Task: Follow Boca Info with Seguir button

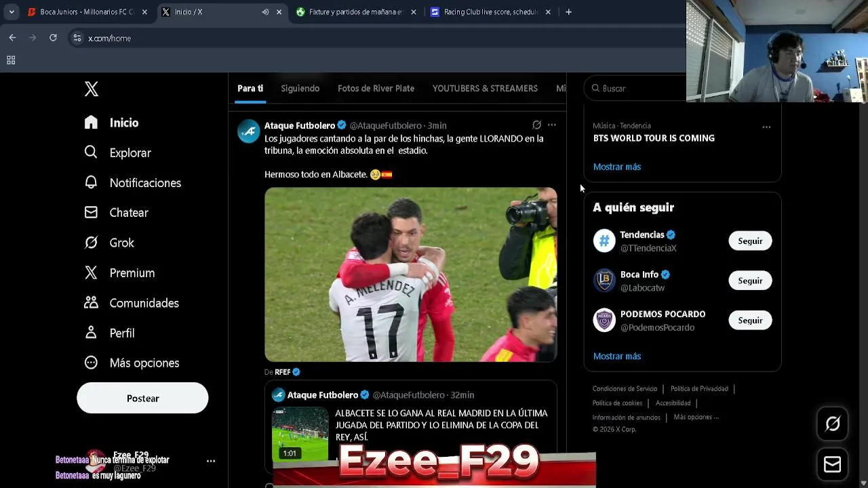Action: pyautogui.click(x=750, y=281)
